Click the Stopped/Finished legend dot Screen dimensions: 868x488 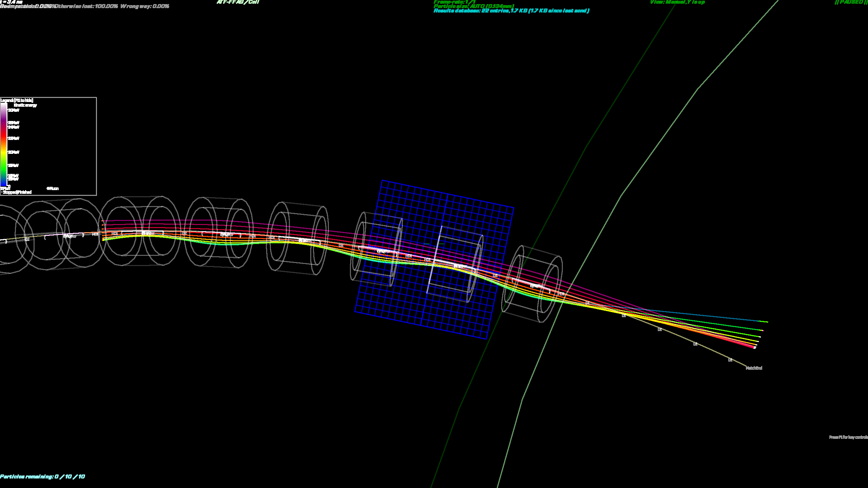(2, 192)
